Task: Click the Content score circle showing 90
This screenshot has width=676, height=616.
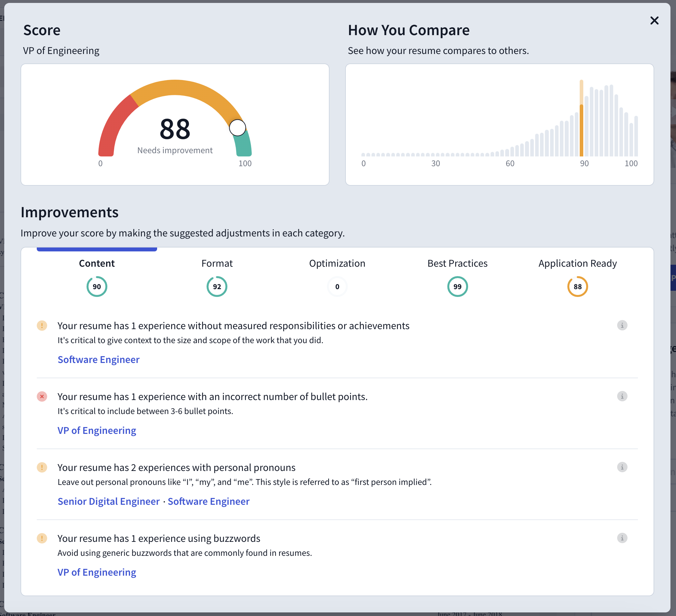Action: click(x=97, y=286)
